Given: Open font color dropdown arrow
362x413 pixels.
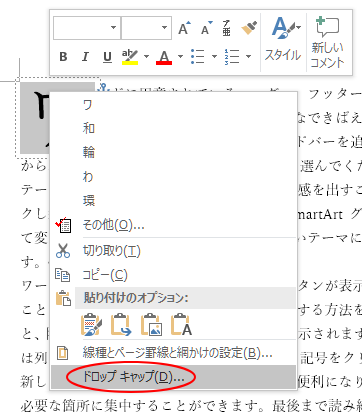Looking at the screenshot, I should coord(180,57).
